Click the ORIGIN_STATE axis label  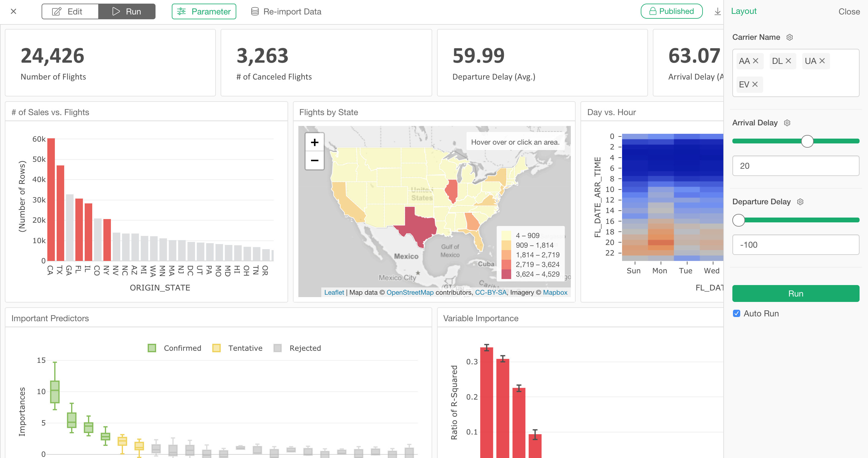pyautogui.click(x=160, y=287)
